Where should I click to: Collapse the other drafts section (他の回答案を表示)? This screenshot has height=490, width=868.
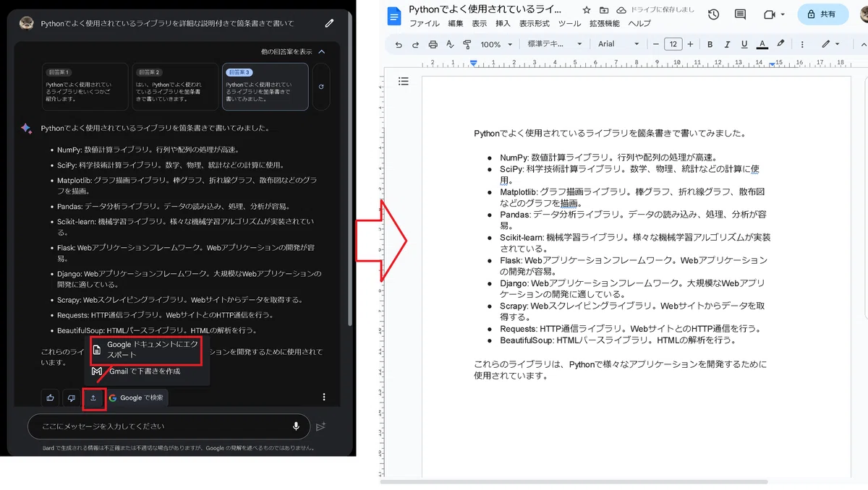294,52
